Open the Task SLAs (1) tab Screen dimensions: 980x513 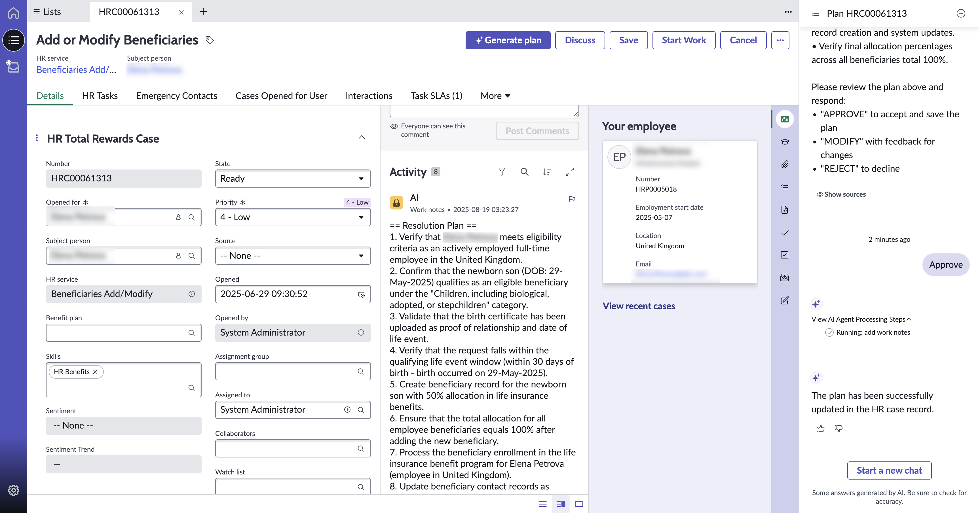point(436,96)
